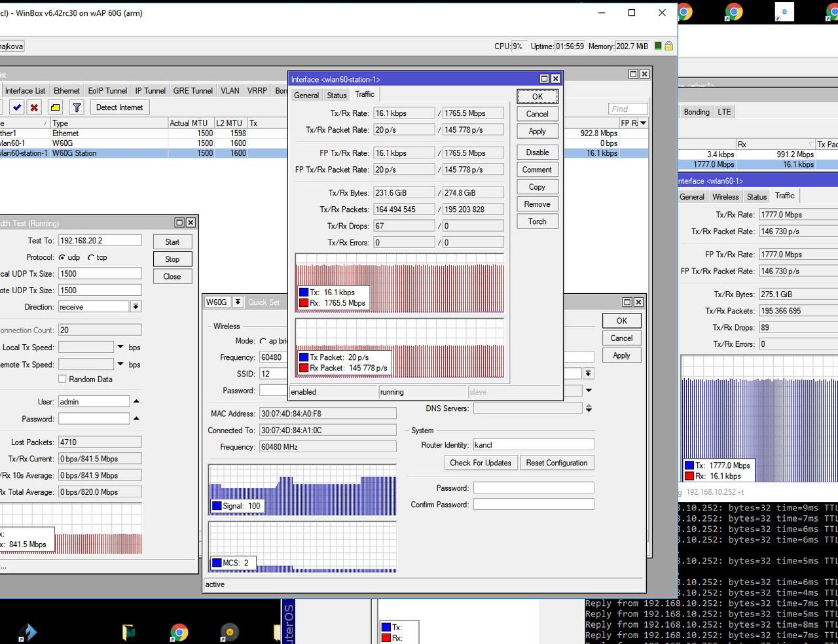This screenshot has width=838, height=644.
Task: Close the Interface wlan60-station-1 dialog with X
Action: tap(555, 79)
